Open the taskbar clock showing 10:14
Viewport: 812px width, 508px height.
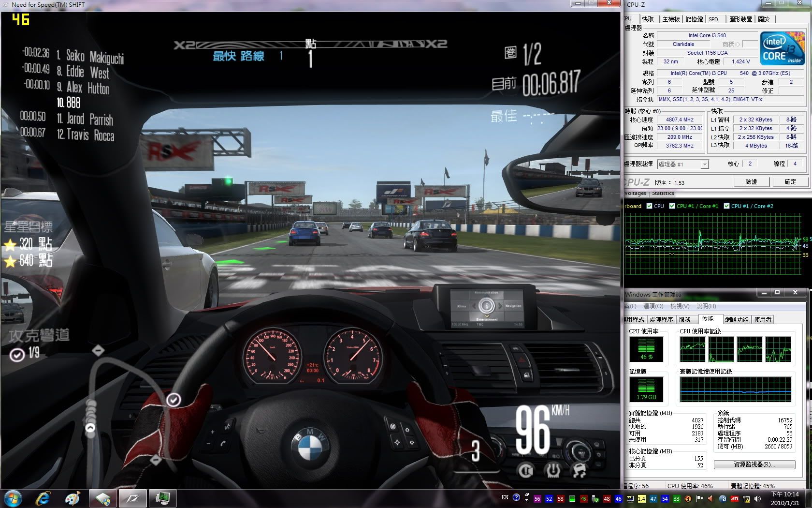785,498
